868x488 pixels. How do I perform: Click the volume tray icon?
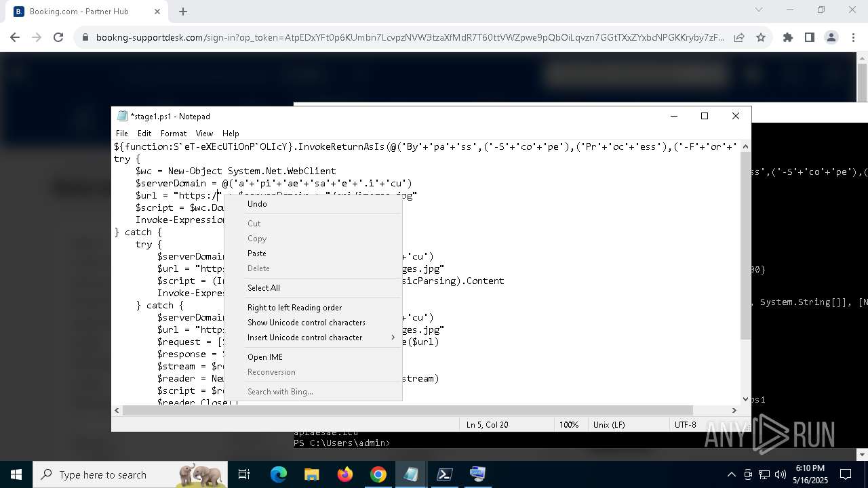(781, 474)
